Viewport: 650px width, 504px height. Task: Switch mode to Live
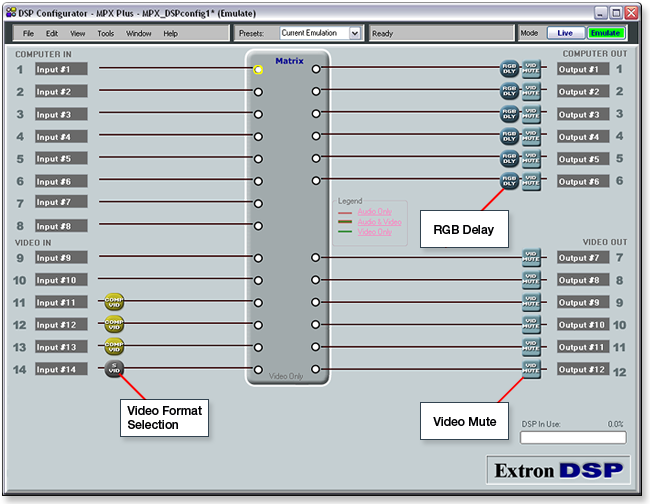[565, 33]
